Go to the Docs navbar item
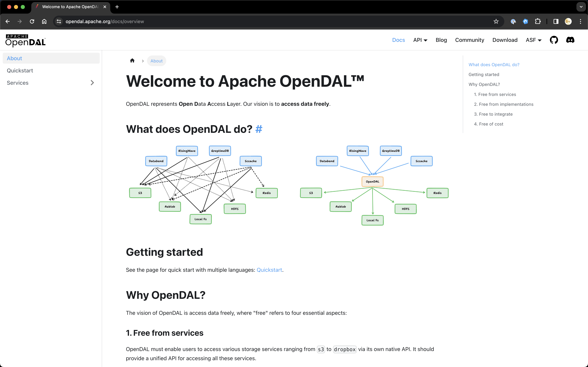 coord(398,40)
